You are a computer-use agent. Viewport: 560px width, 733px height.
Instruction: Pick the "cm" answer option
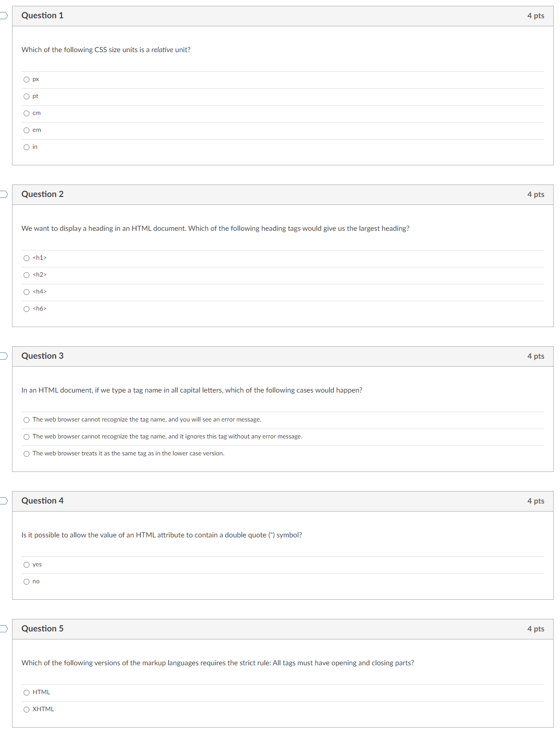(x=27, y=113)
